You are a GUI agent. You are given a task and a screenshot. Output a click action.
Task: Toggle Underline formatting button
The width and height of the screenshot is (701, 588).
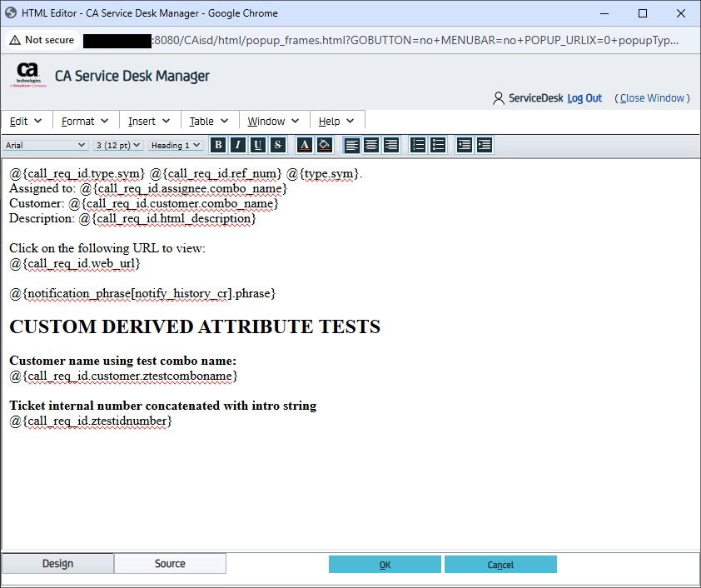258,145
